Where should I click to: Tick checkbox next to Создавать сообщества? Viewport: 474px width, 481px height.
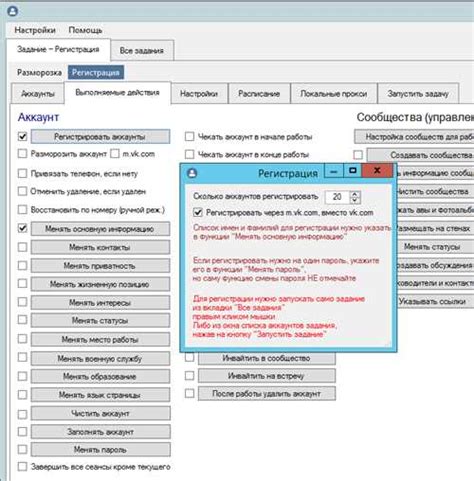[358, 155]
